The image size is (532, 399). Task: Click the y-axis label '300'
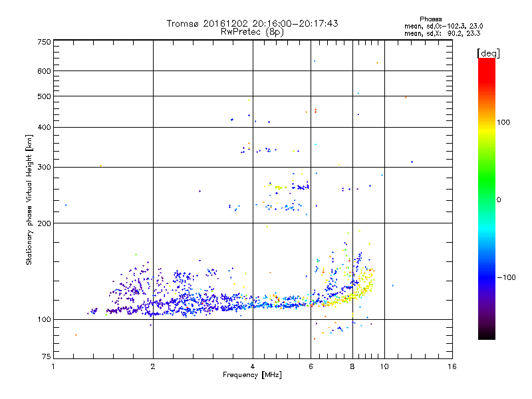[44, 167]
